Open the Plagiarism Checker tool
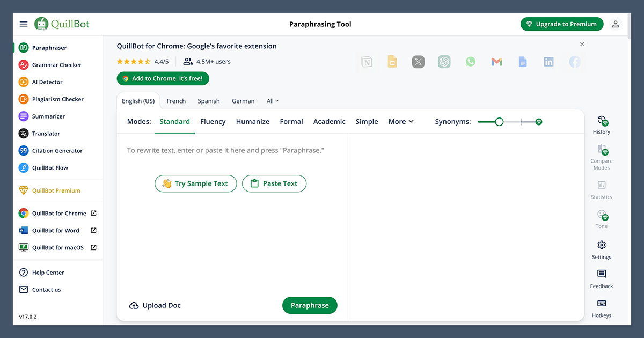 click(x=57, y=99)
